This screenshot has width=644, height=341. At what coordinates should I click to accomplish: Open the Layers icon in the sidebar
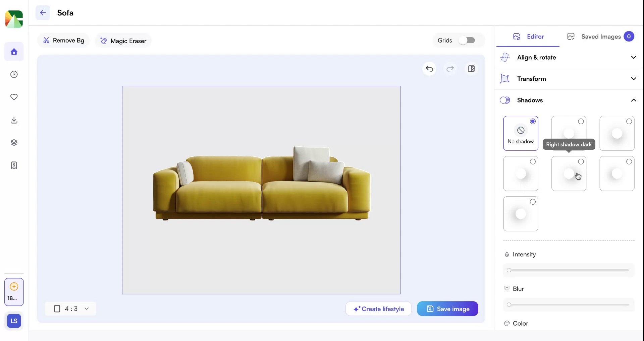14,142
